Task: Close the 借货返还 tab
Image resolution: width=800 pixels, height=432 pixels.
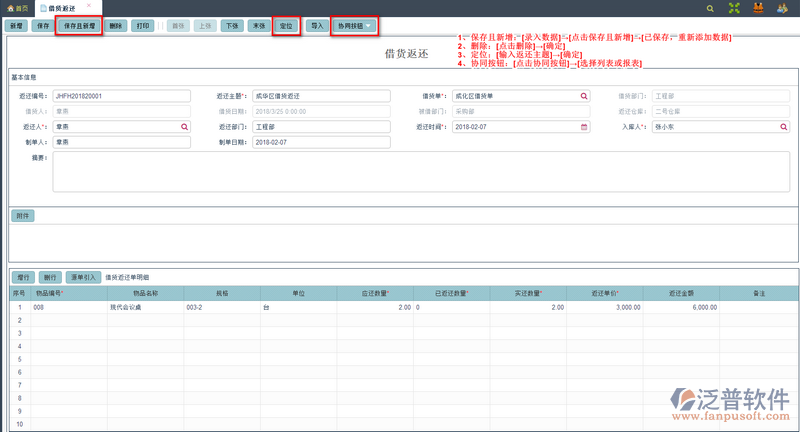Action: point(87,6)
